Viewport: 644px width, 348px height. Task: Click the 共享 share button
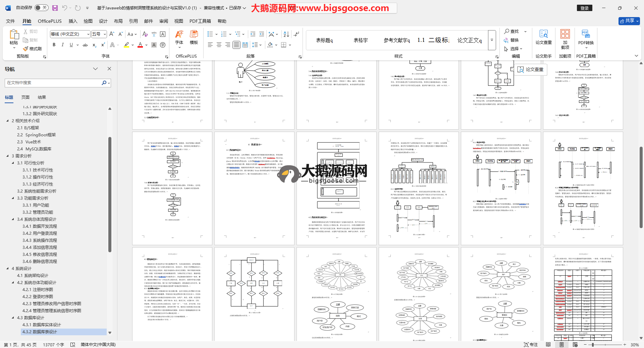pos(629,21)
